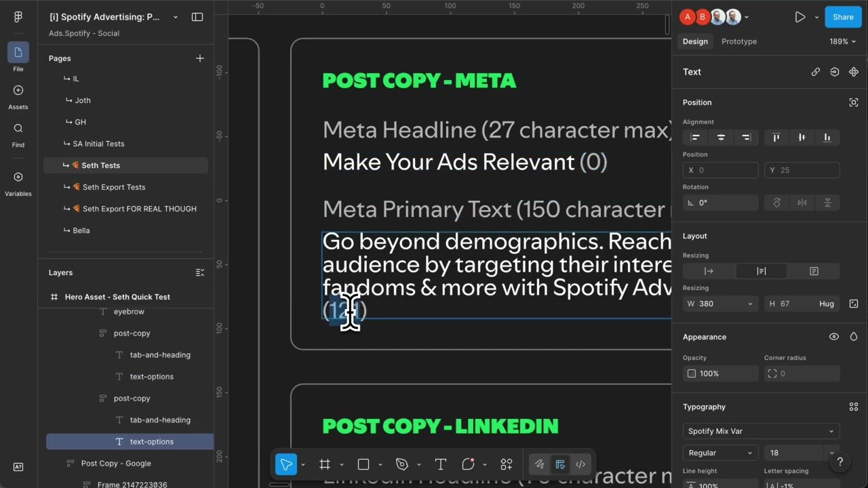Select the Pen tool
Screen dimensions: 868x488
[402, 464]
